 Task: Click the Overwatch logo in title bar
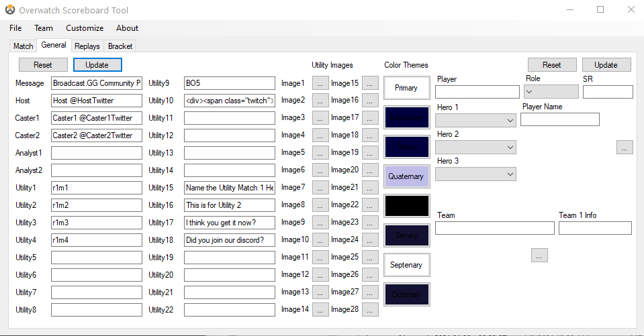pos(10,10)
